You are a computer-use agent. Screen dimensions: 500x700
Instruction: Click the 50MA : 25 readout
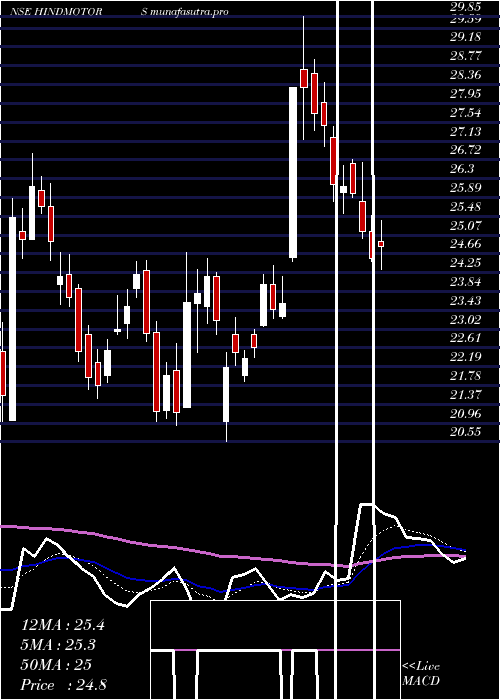tap(56, 665)
